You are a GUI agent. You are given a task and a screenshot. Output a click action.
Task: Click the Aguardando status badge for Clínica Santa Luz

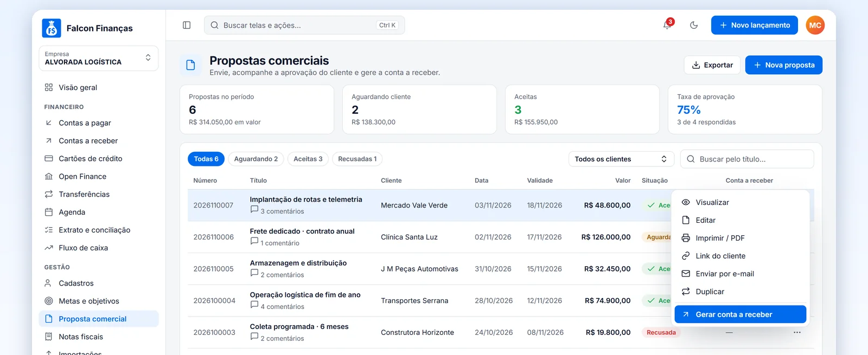(x=657, y=237)
